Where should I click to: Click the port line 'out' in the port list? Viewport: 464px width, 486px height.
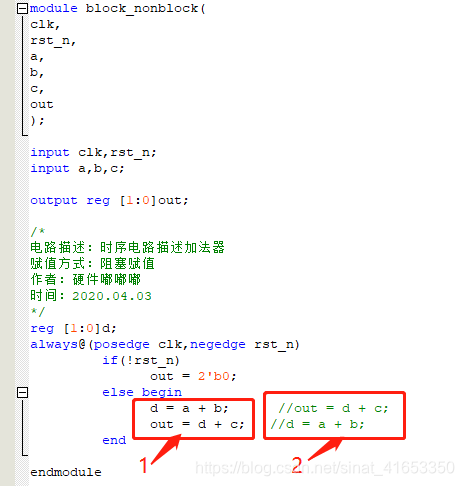[42, 104]
